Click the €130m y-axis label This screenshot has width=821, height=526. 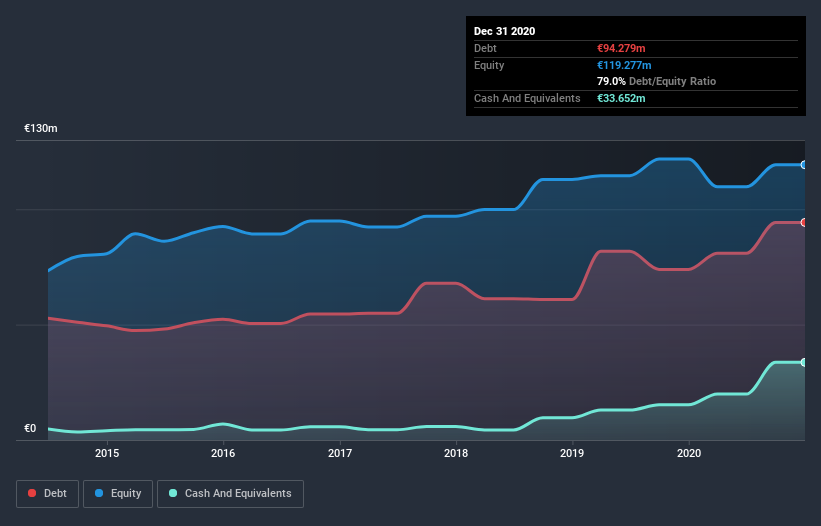click(x=41, y=128)
